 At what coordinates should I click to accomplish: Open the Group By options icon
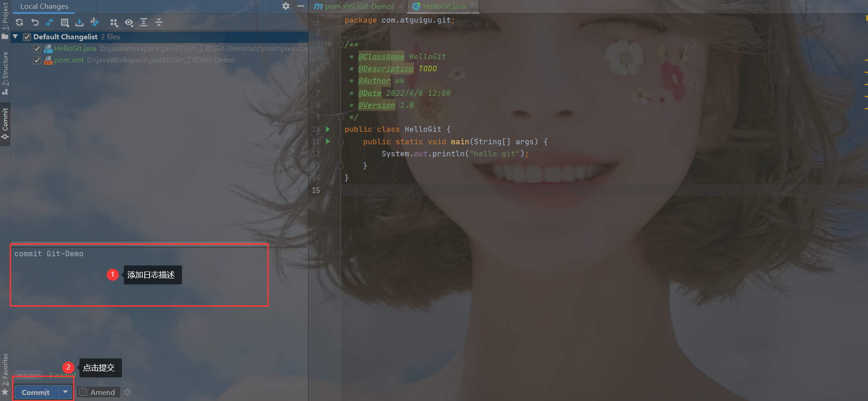click(114, 22)
